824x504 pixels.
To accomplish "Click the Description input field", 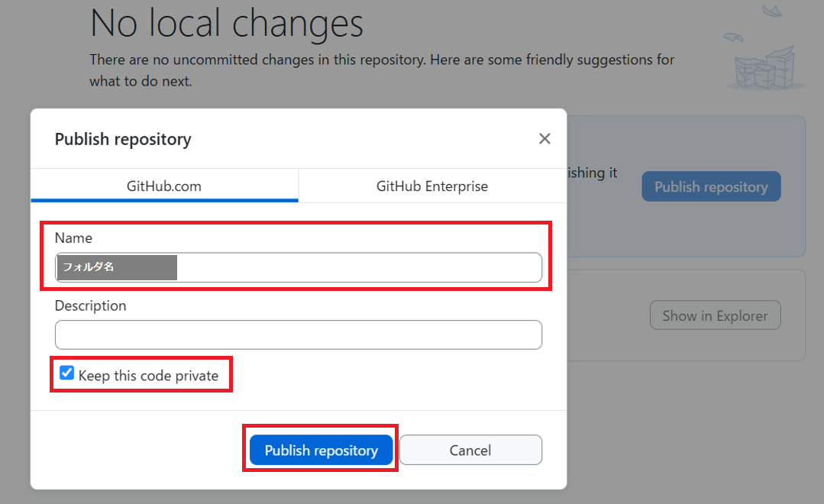I will (x=299, y=334).
